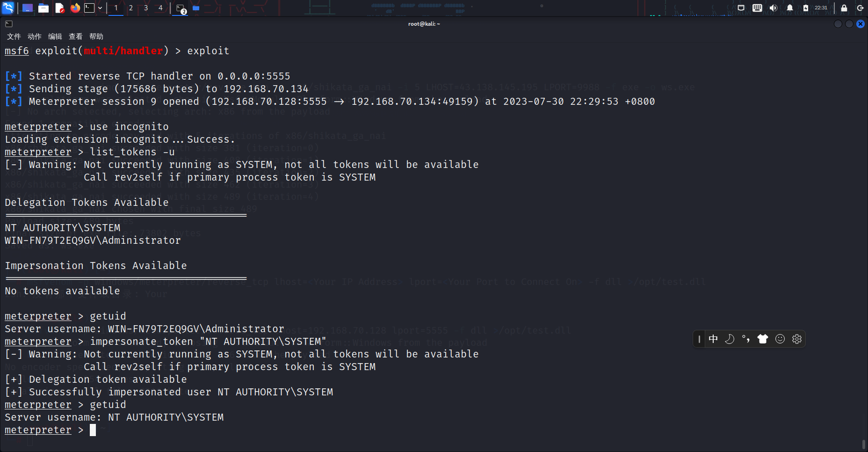Open the network status tray menu
868x452 pixels.
(741, 8)
